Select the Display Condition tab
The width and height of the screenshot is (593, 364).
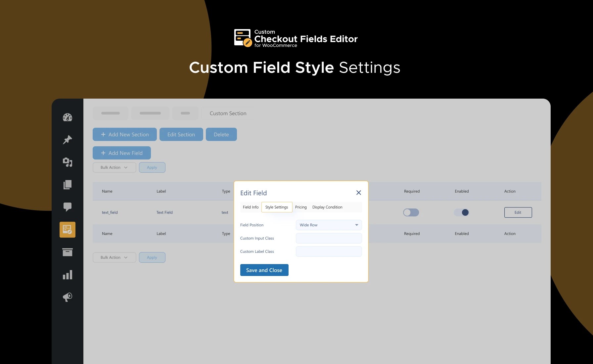click(x=327, y=207)
